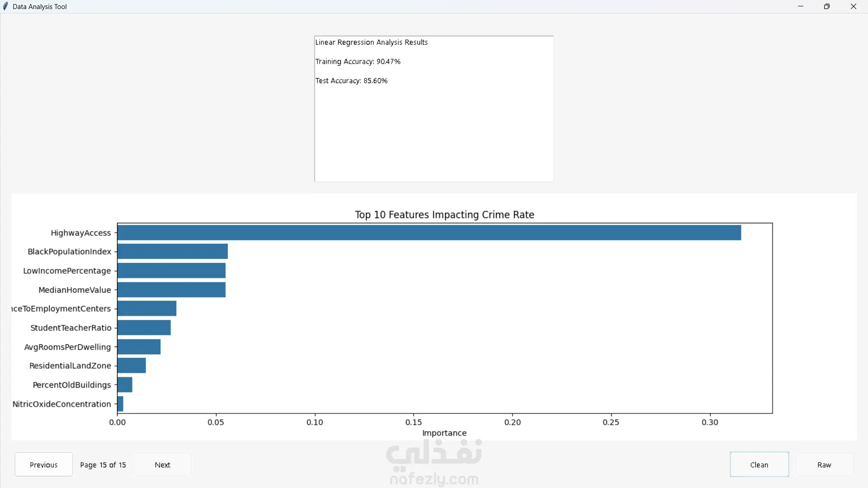Click the NitricOxideConcentration axis label
Viewport: 868px width, 488px height.
(x=62, y=404)
